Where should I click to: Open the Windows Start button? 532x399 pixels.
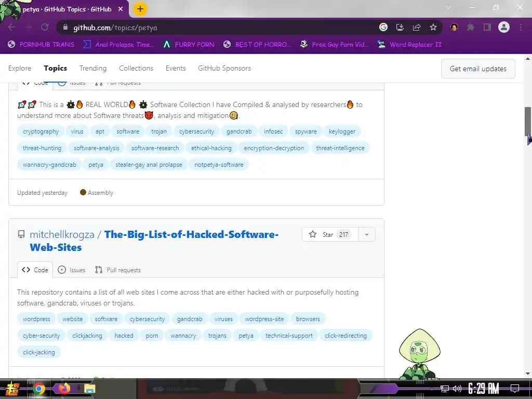pyautogui.click(x=12, y=389)
